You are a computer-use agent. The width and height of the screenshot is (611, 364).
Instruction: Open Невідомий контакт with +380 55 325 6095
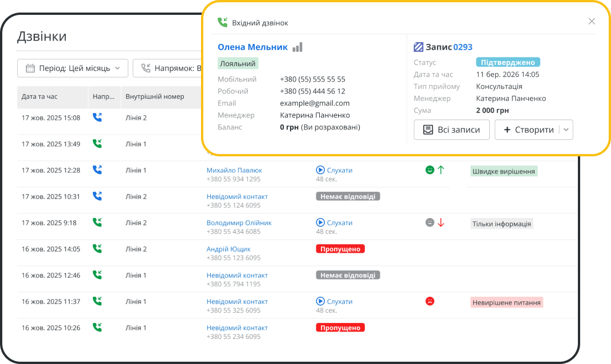[x=237, y=301]
